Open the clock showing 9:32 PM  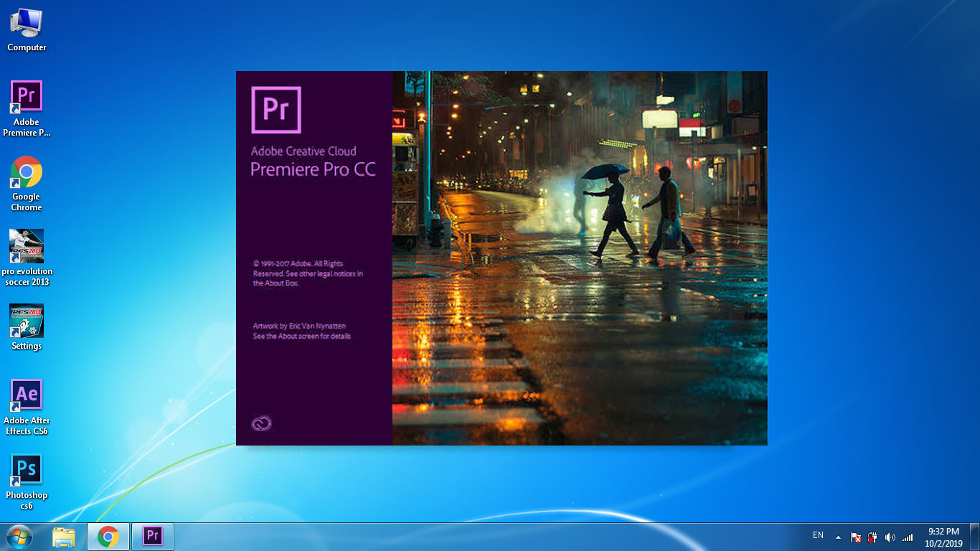point(943,537)
